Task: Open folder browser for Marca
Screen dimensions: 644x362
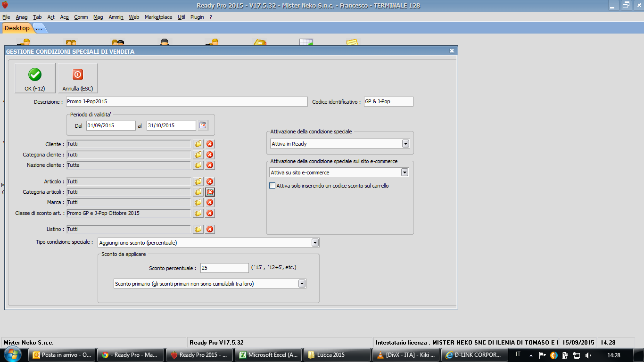Action: pyautogui.click(x=198, y=202)
